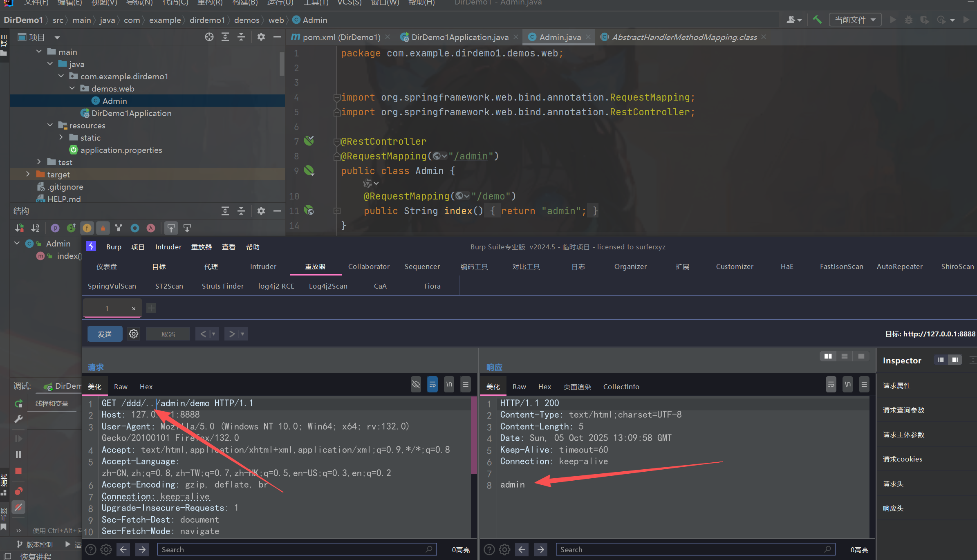
Task: Open the pom.xml (DirDemo1) editor tab
Action: point(341,37)
